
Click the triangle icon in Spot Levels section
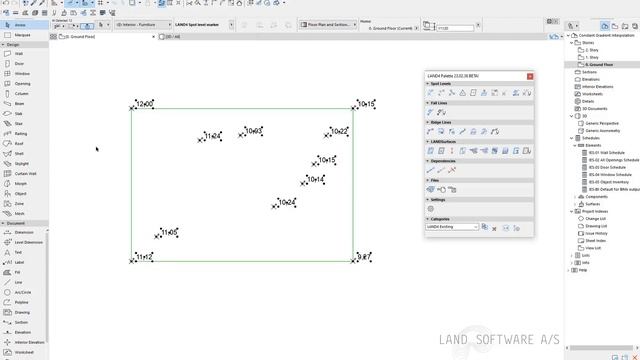[x=462, y=93]
